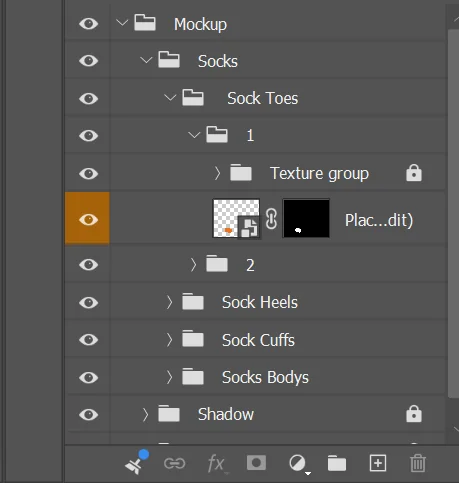Select the layer named 1
The height and width of the screenshot is (483, 459).
coord(250,136)
